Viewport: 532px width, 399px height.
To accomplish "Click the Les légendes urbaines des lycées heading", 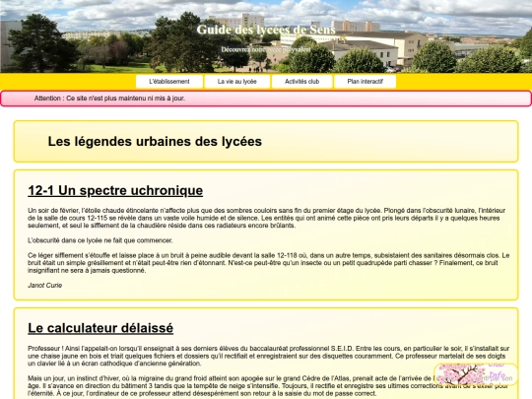I will coord(155,142).
